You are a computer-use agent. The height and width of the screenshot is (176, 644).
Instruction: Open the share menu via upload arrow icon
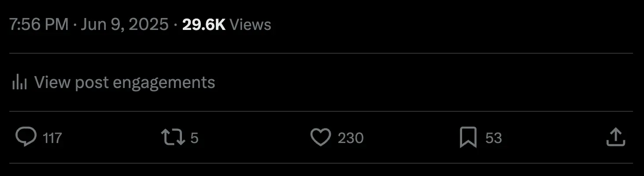click(615, 137)
